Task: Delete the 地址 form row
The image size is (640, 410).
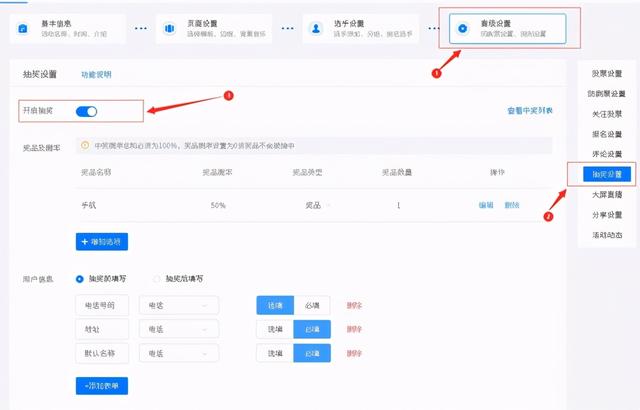Action: (x=354, y=329)
